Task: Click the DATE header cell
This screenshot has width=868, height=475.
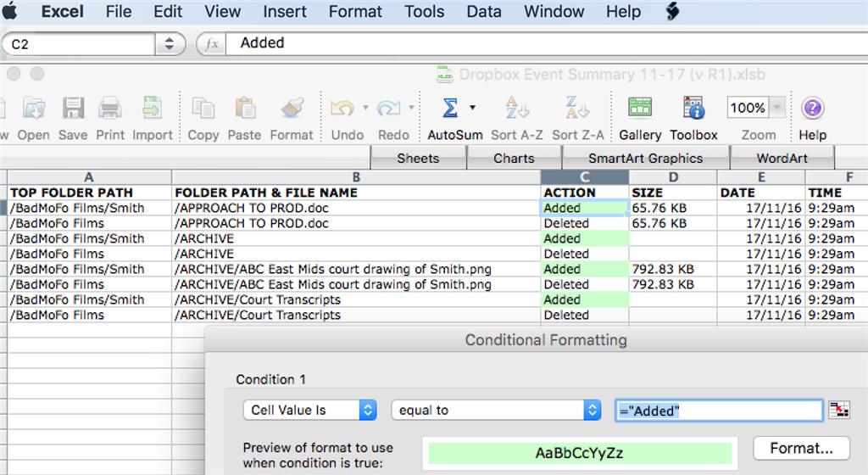Action: point(761,193)
